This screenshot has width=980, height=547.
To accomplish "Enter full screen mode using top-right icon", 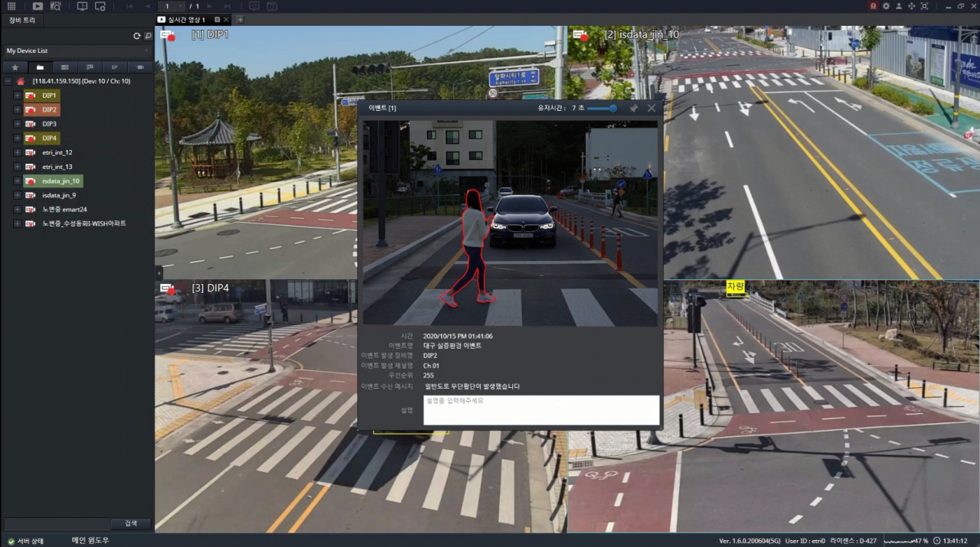I will 924,6.
